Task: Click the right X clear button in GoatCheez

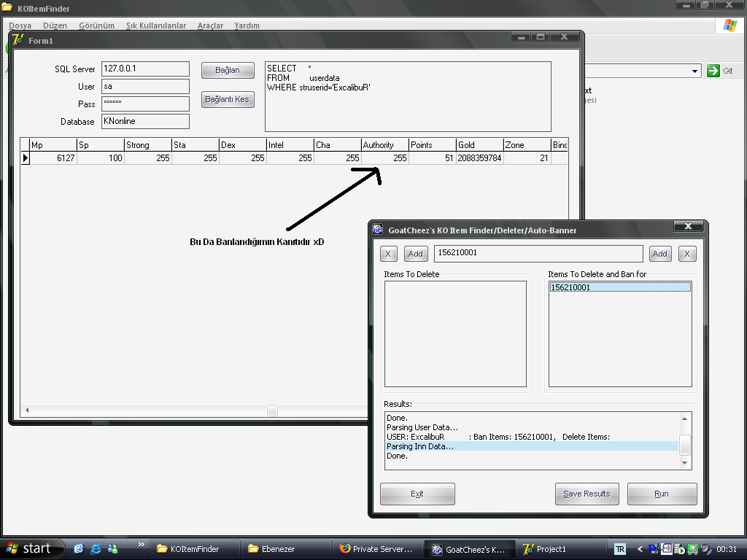Action: point(687,254)
